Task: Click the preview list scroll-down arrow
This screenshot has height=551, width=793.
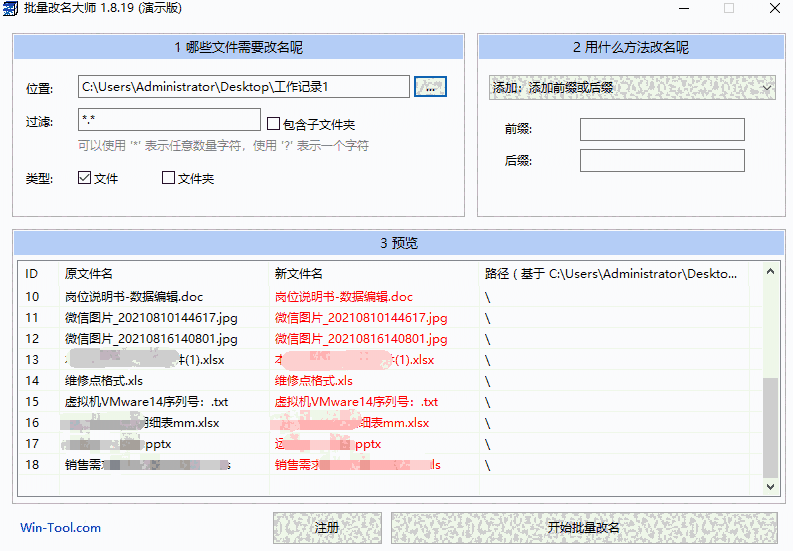Action: pos(770,487)
